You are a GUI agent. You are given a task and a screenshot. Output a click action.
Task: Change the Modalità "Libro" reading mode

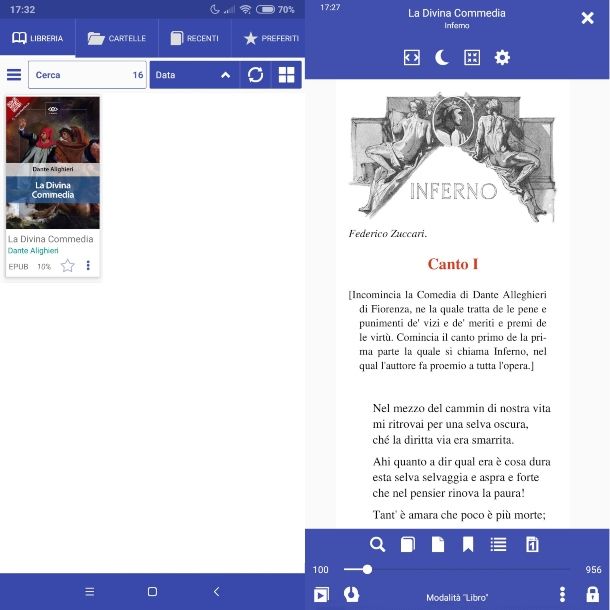(457, 598)
